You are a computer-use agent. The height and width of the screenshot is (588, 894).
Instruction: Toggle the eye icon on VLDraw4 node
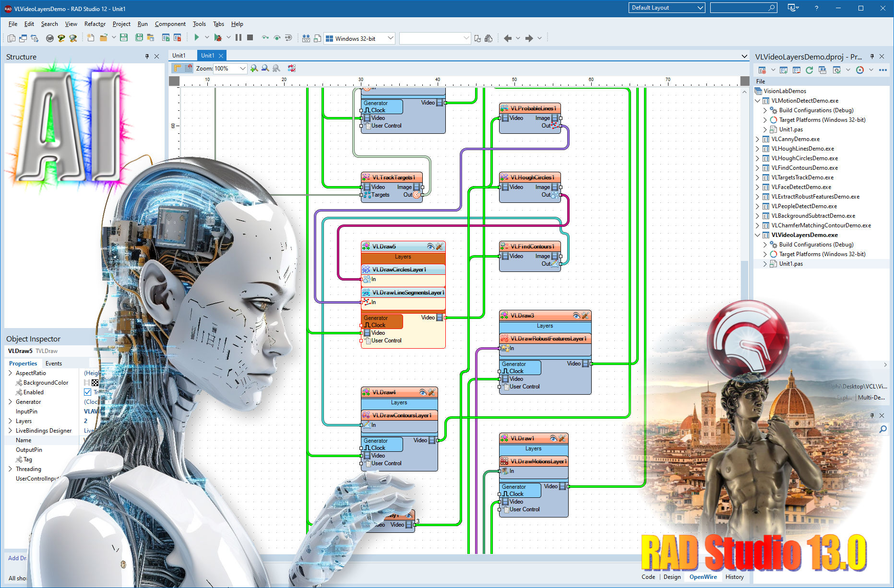[x=423, y=392]
